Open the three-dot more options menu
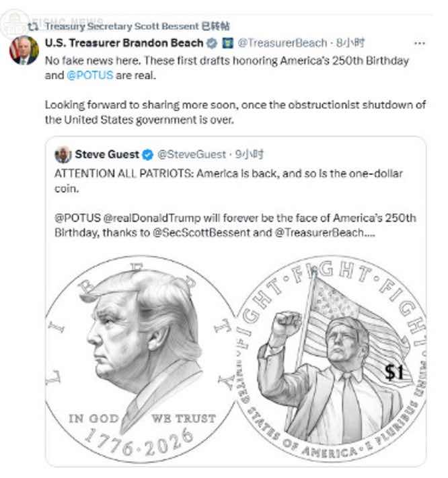Screen dimensions: 448x478 [420, 44]
